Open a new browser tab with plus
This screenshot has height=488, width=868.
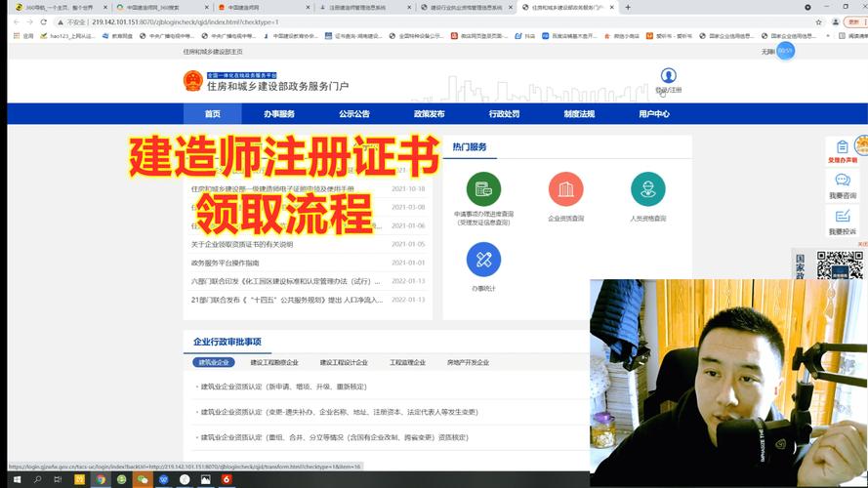(628, 7)
